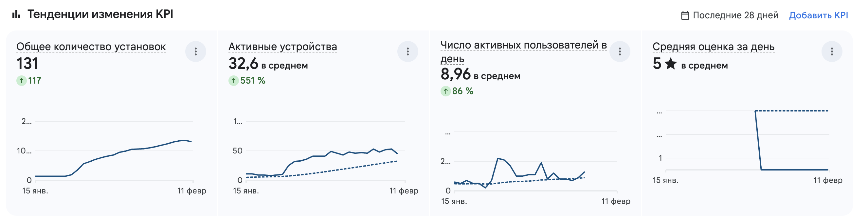
Task: Open the options menu for Число активных пользователей
Action: coord(619,51)
